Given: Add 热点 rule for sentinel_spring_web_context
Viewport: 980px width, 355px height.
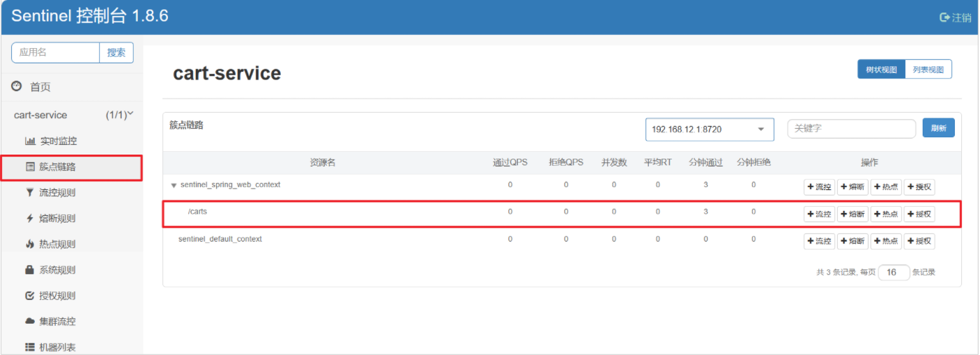Looking at the screenshot, I should (886, 187).
